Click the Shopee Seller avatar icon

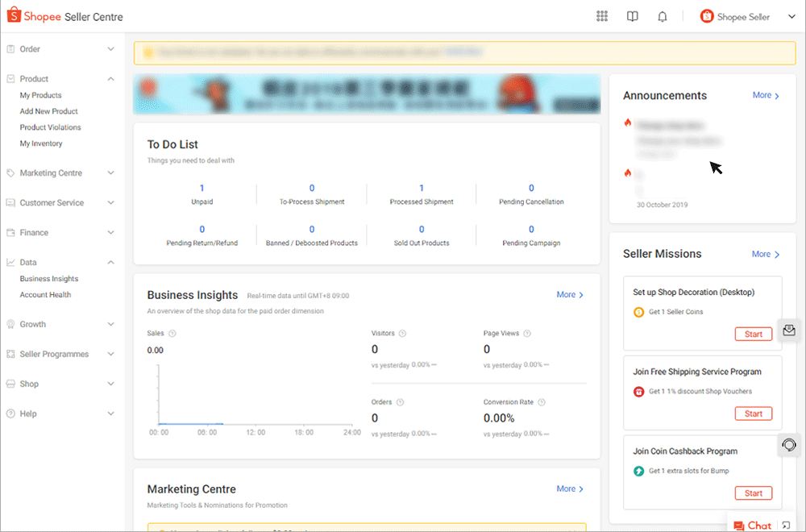tap(706, 15)
